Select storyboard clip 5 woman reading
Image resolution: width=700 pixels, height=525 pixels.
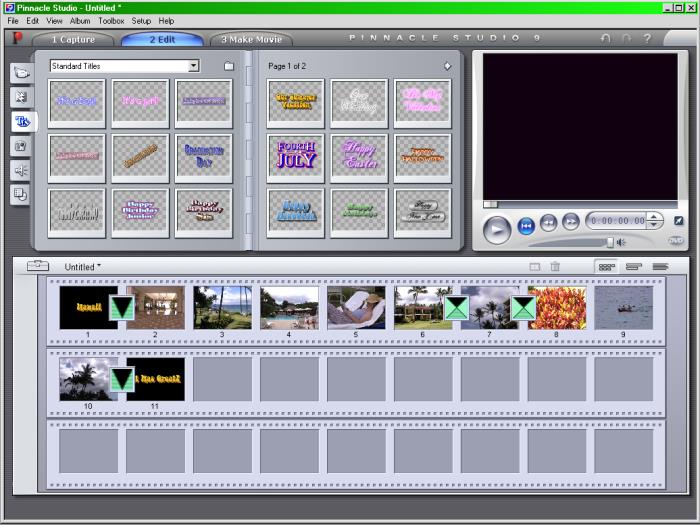pos(356,308)
